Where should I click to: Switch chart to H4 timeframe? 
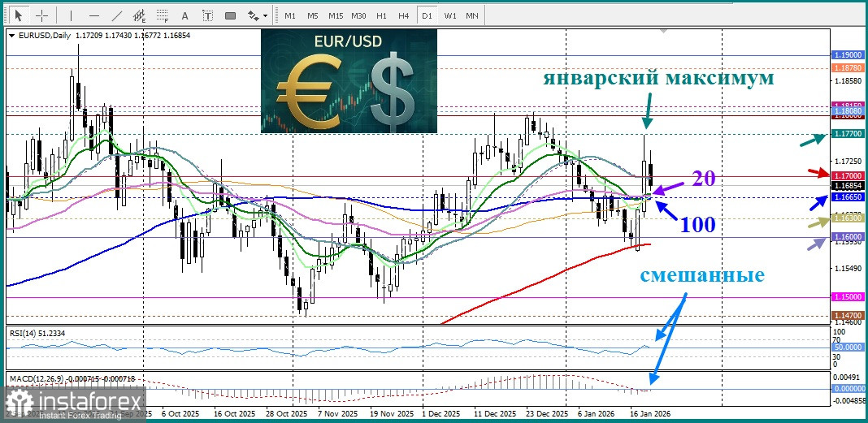404,15
